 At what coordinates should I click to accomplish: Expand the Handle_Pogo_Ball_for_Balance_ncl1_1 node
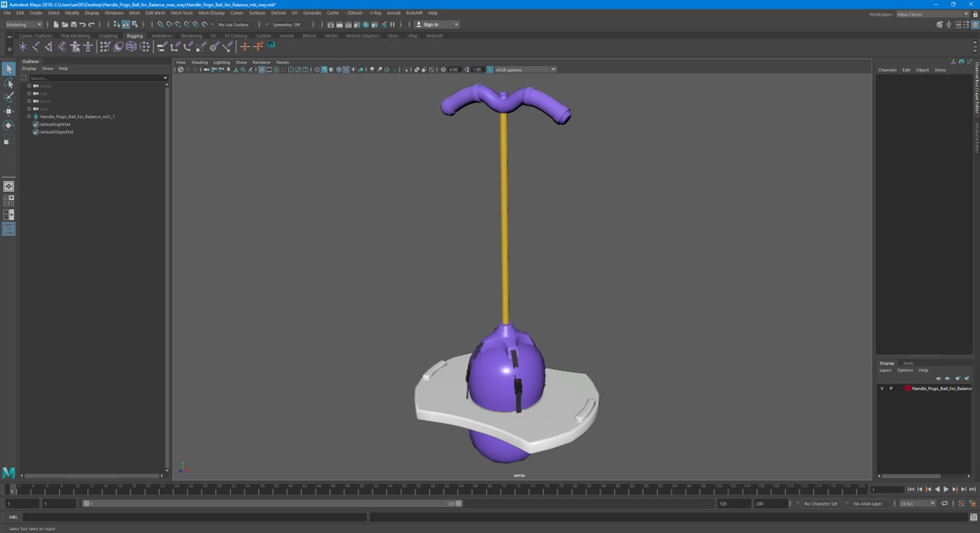point(29,116)
